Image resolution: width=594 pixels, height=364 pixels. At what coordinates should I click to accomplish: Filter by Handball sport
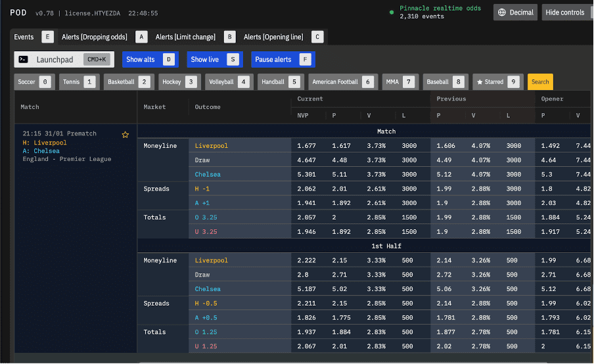281,82
